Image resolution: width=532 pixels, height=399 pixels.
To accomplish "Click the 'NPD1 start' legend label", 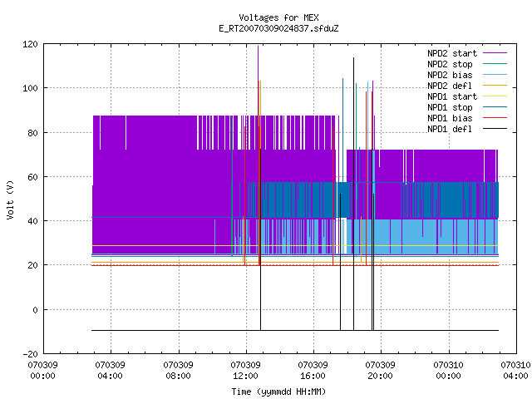I will (452, 96).
